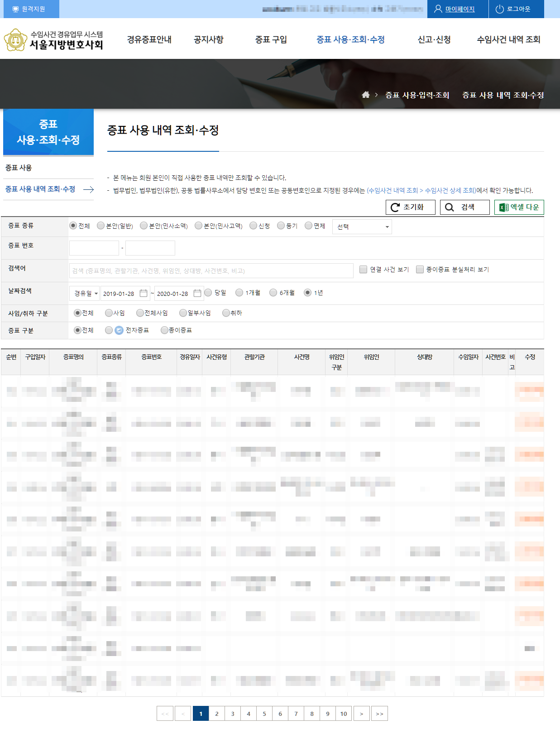Go to the 마이페이지 link
Viewport: 560px width, 729px height.
click(459, 9)
